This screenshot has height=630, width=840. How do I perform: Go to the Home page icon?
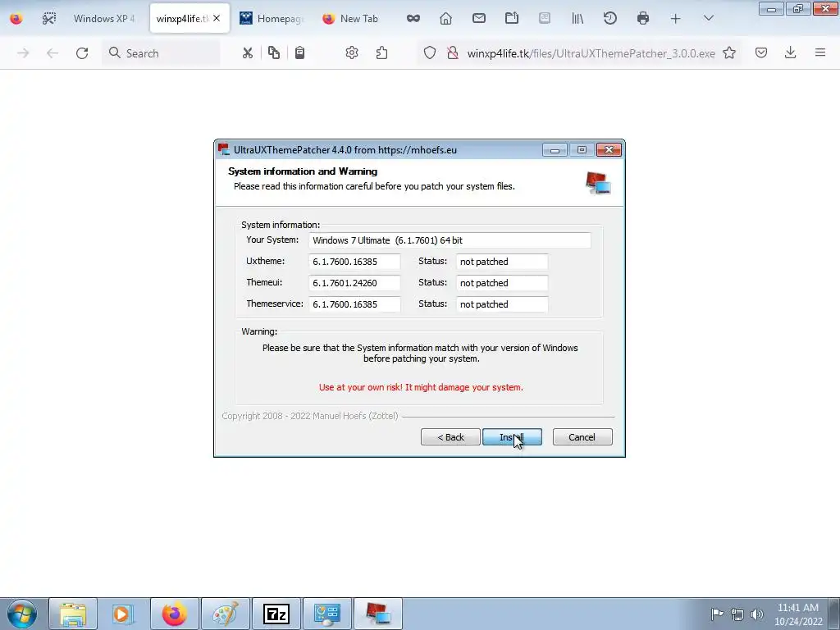pos(445,19)
